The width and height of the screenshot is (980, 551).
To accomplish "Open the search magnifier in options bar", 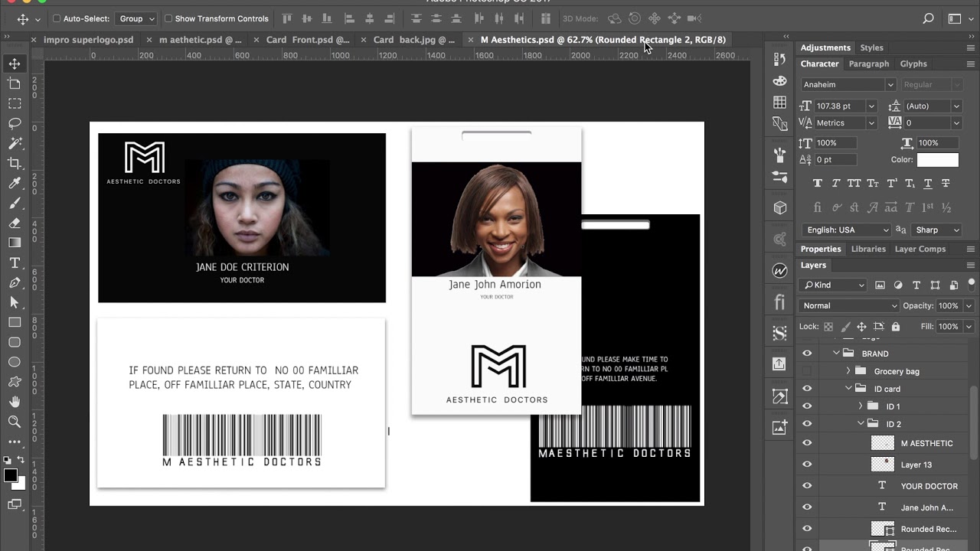I will [928, 18].
